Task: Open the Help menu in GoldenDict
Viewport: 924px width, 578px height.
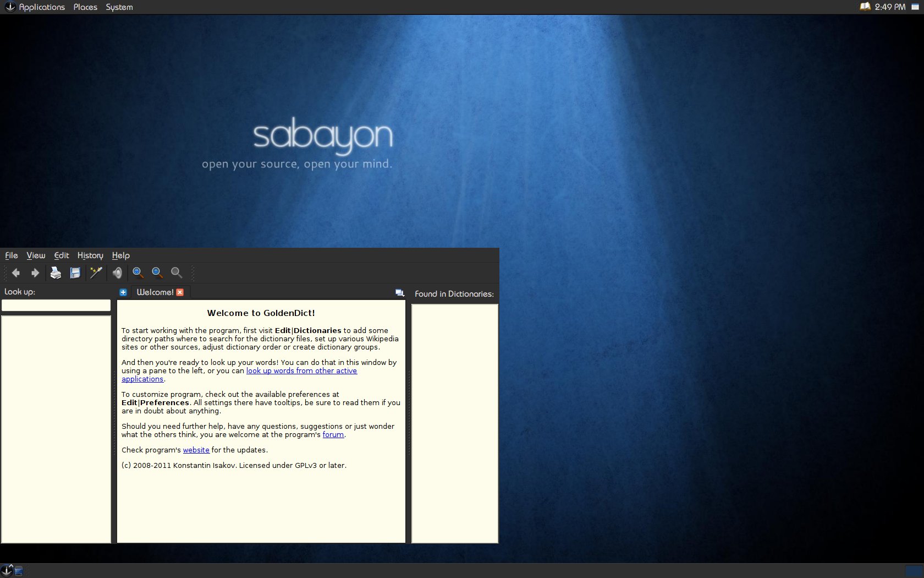Action: pyautogui.click(x=121, y=255)
